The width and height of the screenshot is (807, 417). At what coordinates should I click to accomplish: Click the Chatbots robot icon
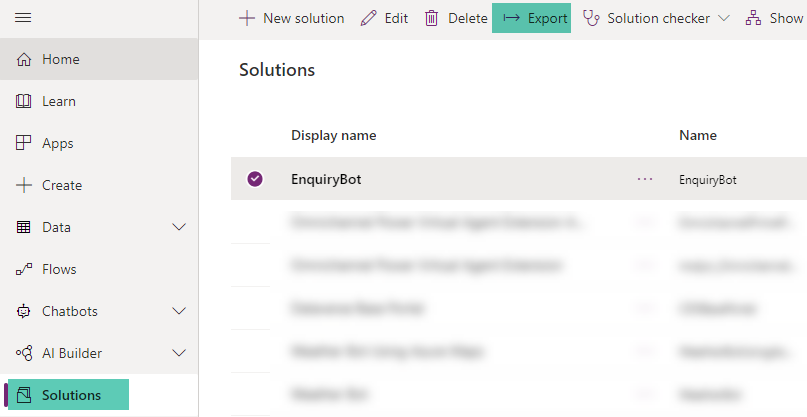pos(24,311)
